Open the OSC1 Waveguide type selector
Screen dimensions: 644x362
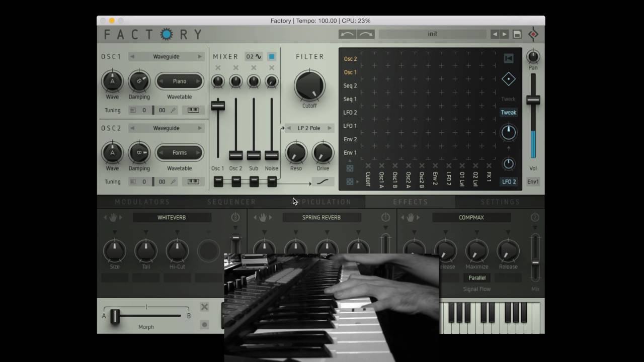coord(166,56)
